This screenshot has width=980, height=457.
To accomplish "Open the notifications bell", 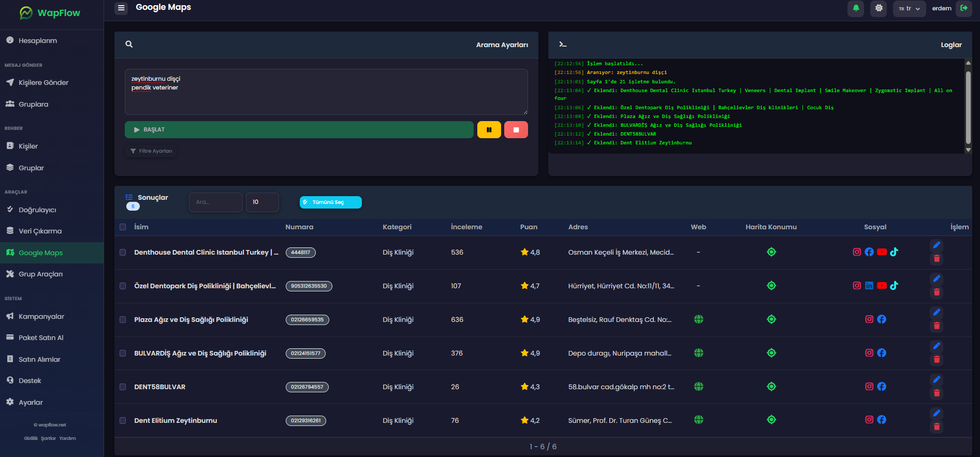I will click(x=856, y=8).
